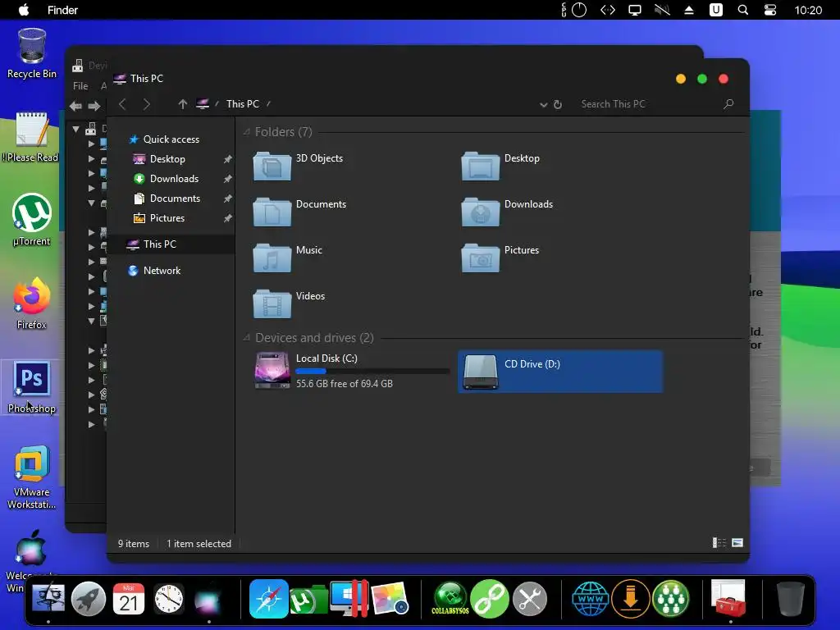840x630 pixels.
Task: Open Finder from the dock
Action: (48, 598)
